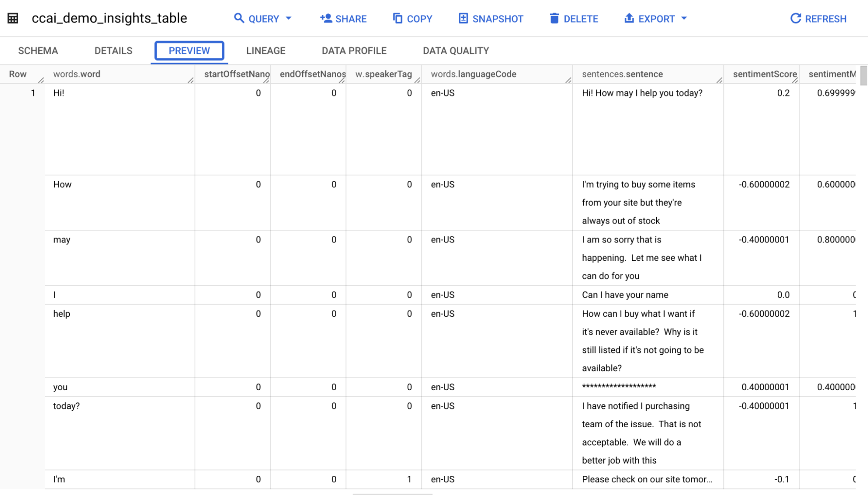Open the QUERY dropdown arrow

click(288, 19)
